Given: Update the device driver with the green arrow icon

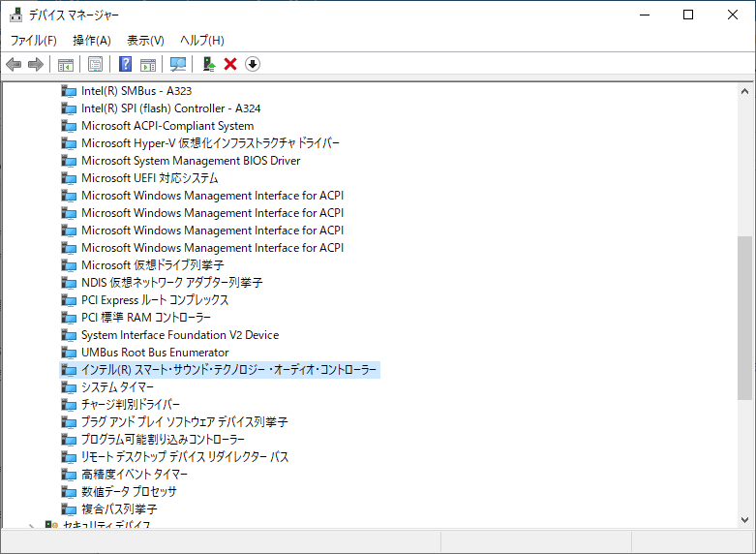Looking at the screenshot, I should (x=209, y=64).
